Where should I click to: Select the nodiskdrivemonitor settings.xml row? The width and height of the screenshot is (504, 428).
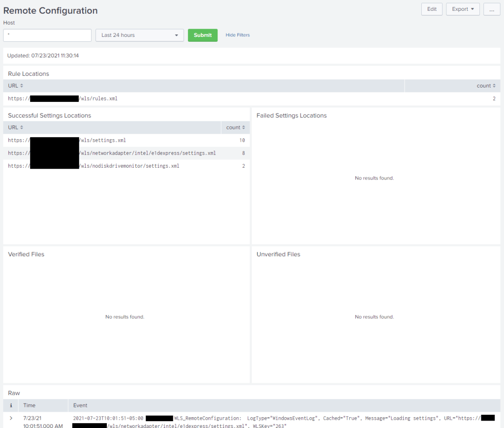coord(129,166)
